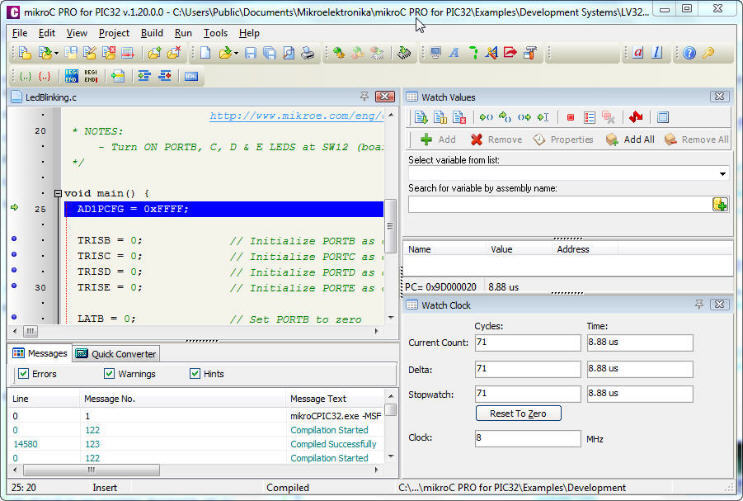Click the Build project icon
The height and width of the screenshot is (501, 743).
(x=338, y=53)
